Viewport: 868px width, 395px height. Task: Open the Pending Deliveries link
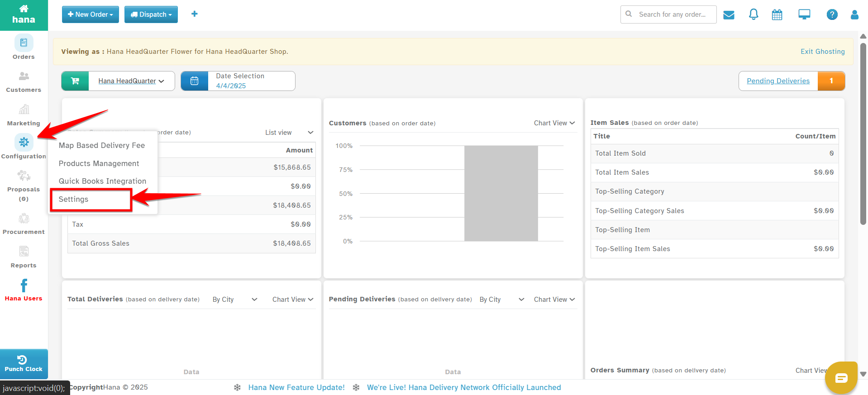point(778,81)
